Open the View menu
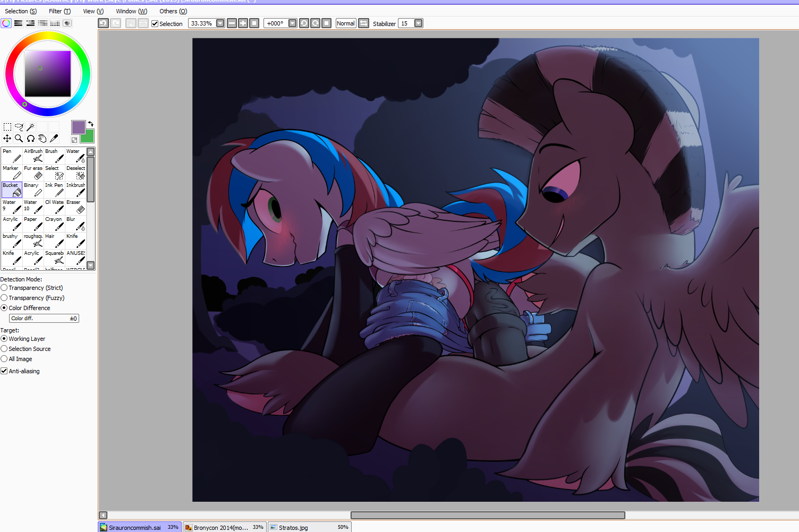The height and width of the screenshot is (532, 799). click(x=93, y=11)
